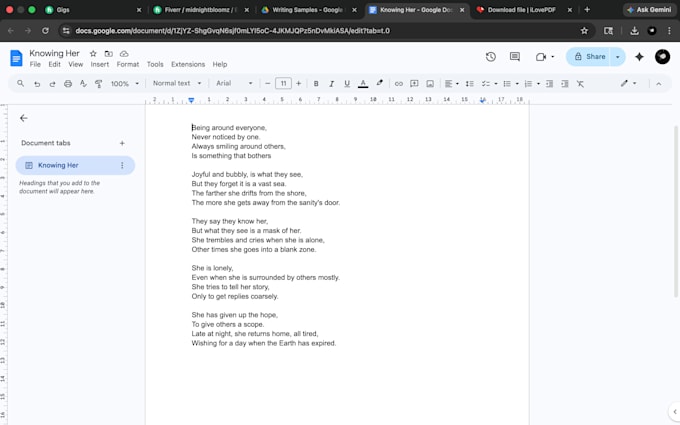Open the Edit menu
680x425 pixels.
point(54,64)
